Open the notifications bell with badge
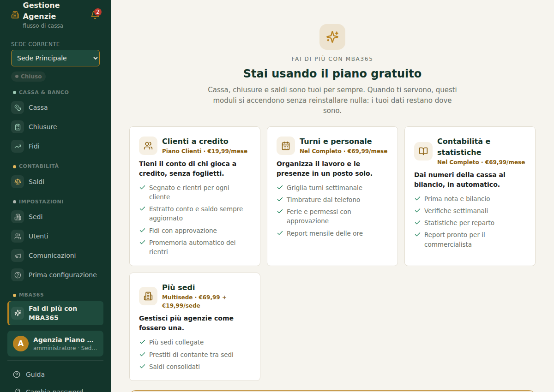This screenshot has height=392, width=554. click(95, 14)
